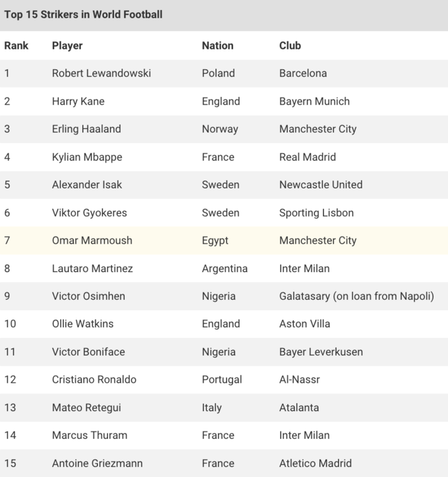
Task: Click Victor Boniface's name
Action: coord(88,352)
